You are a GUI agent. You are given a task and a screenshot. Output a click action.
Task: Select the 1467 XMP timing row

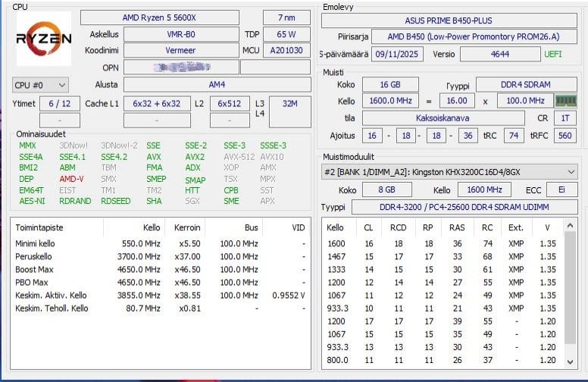click(x=443, y=257)
